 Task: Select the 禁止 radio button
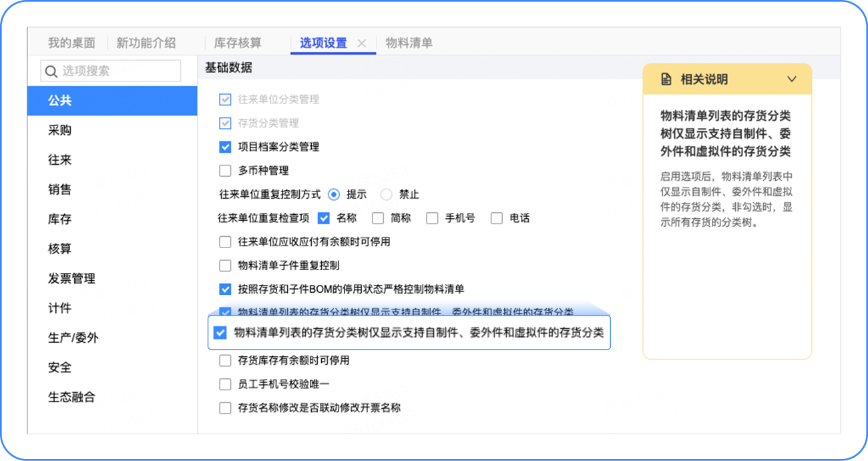[x=387, y=195]
